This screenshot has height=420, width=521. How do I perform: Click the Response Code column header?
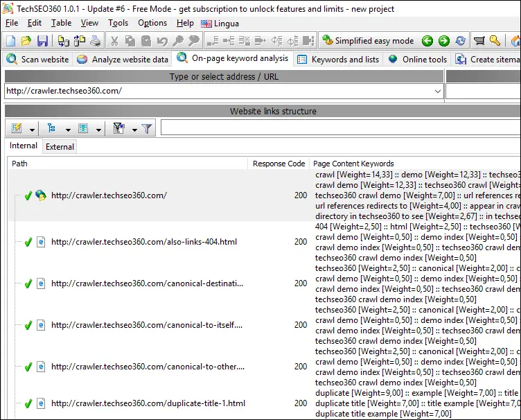click(x=279, y=164)
